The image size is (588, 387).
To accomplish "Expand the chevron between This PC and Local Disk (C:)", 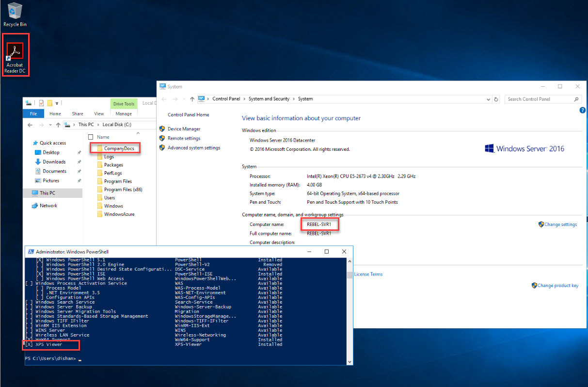I will point(99,125).
